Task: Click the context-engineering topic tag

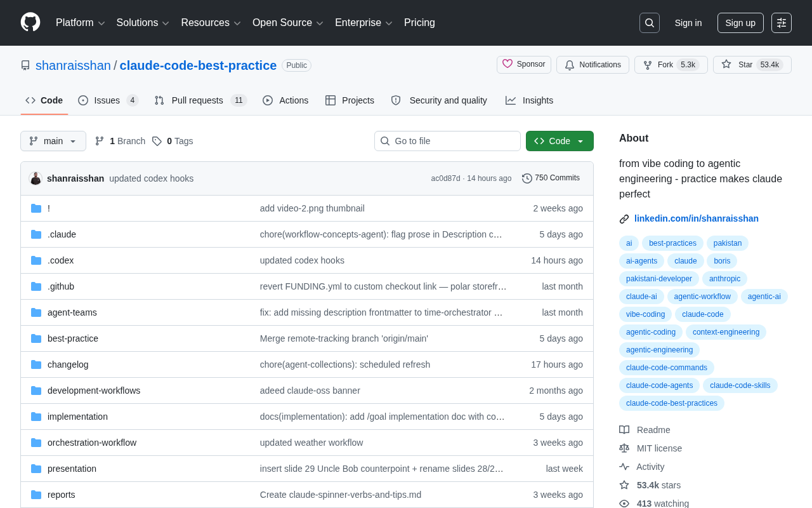Action: tap(726, 332)
